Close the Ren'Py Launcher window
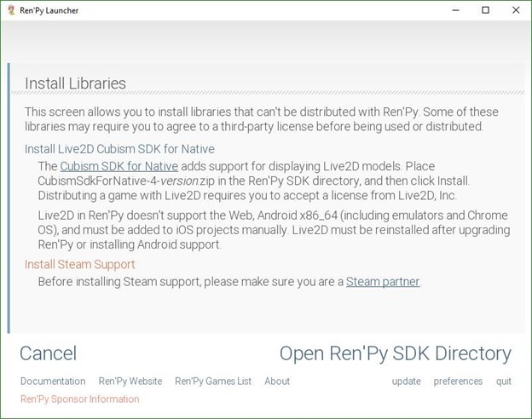Screen dimensions: 532x419 (516, 10)
